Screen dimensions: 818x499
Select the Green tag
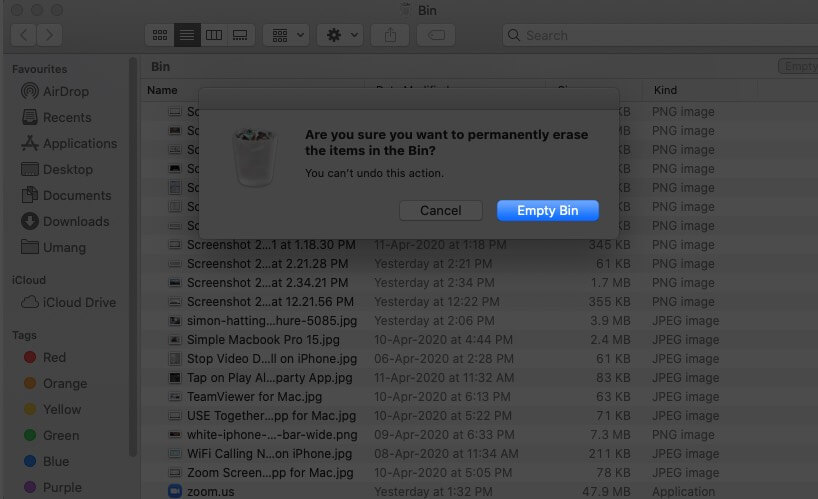pos(51,435)
